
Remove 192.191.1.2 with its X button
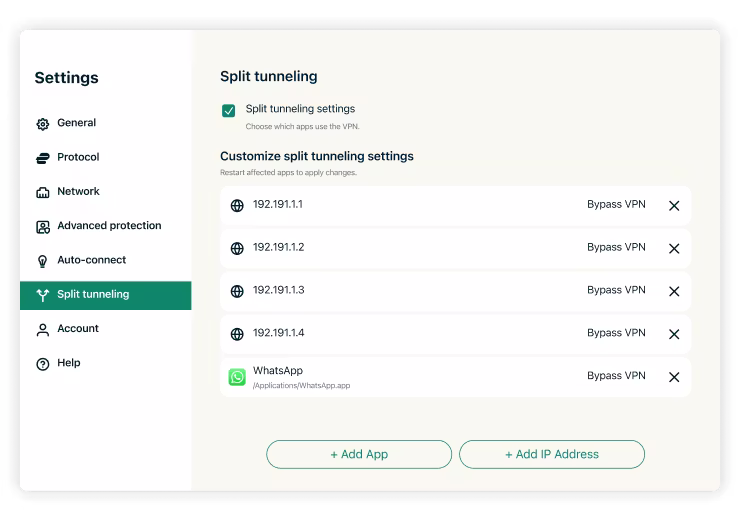(x=674, y=249)
